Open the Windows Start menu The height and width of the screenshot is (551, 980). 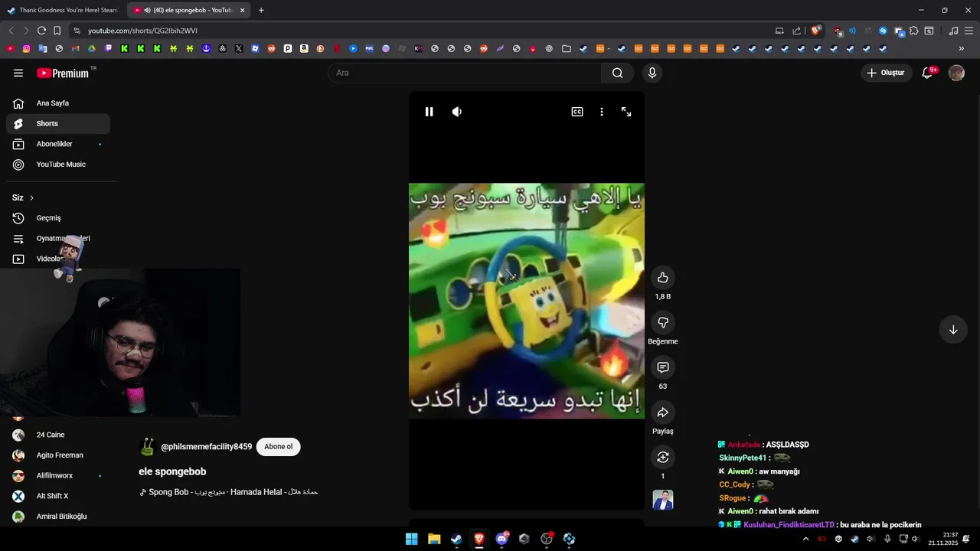pos(411,539)
